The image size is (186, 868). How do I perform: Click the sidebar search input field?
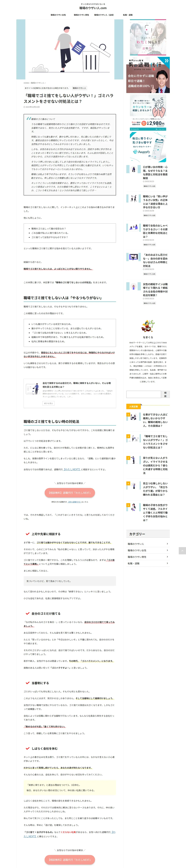pyautogui.click(x=144, y=394)
